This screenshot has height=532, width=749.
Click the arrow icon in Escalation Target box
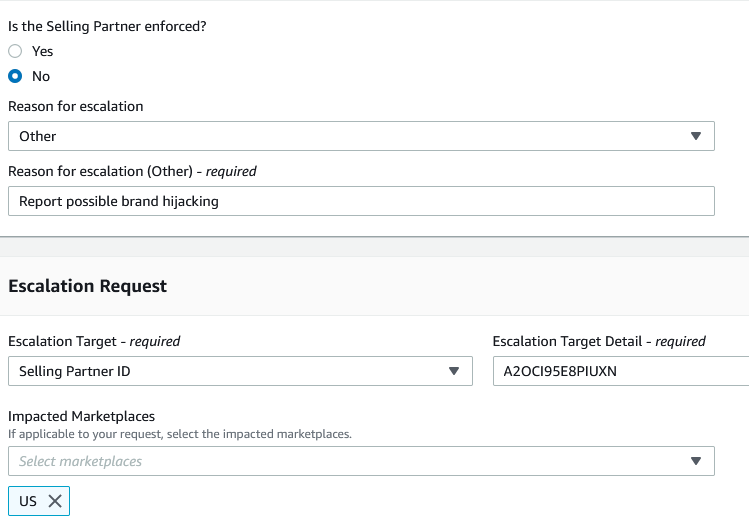454,371
